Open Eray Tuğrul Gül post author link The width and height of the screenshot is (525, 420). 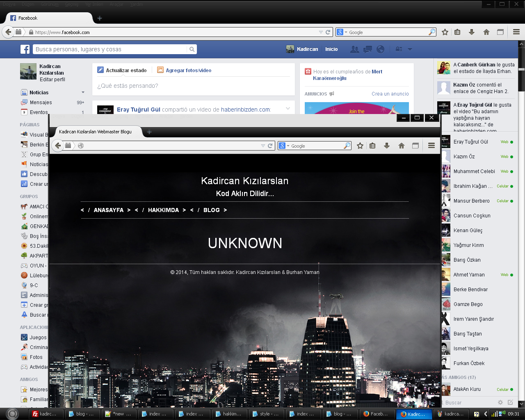point(139,110)
